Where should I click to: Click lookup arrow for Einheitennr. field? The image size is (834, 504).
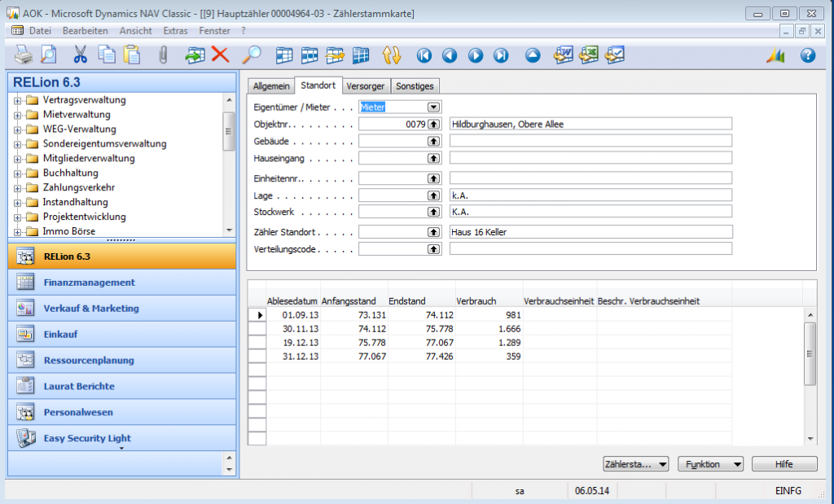(434, 178)
